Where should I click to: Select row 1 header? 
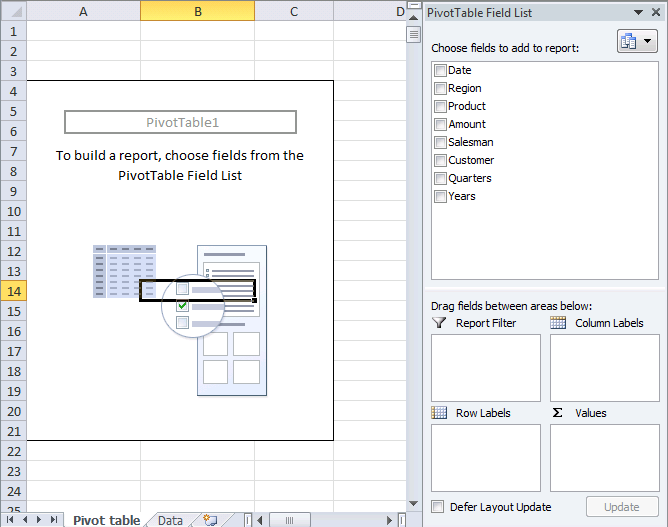(14, 31)
